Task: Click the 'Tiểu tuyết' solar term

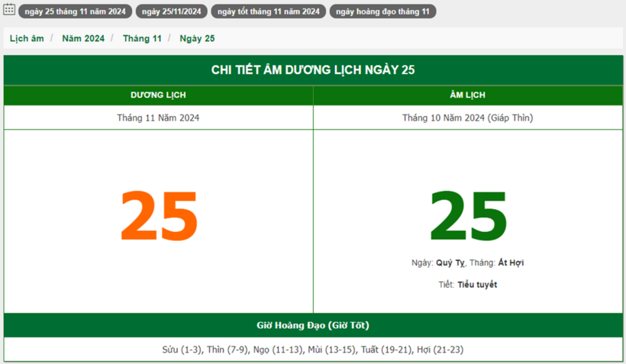Action: click(477, 285)
